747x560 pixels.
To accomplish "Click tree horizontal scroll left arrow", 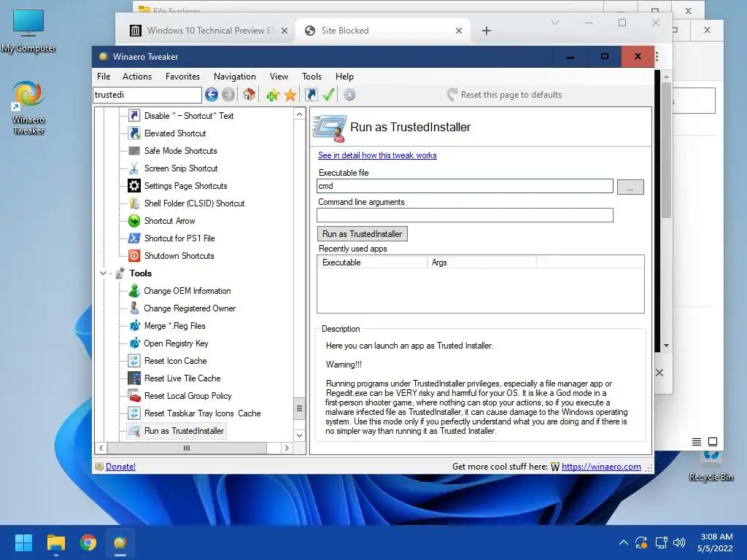I will (x=101, y=448).
